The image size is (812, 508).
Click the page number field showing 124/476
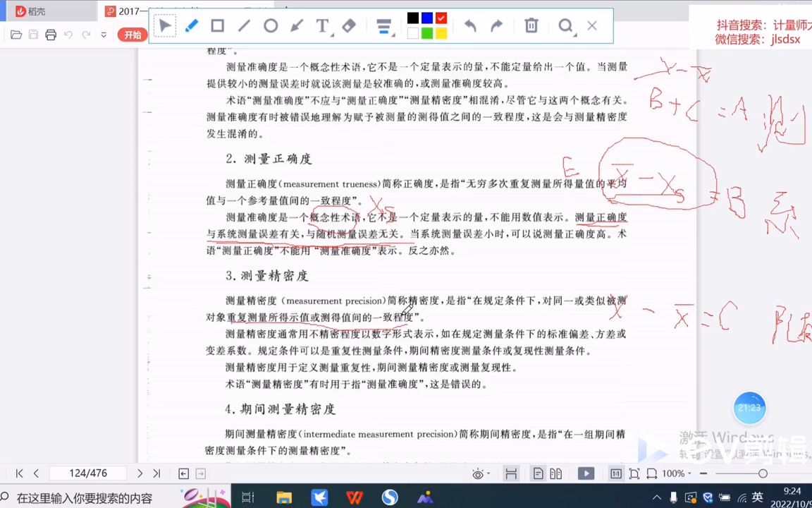click(x=87, y=473)
